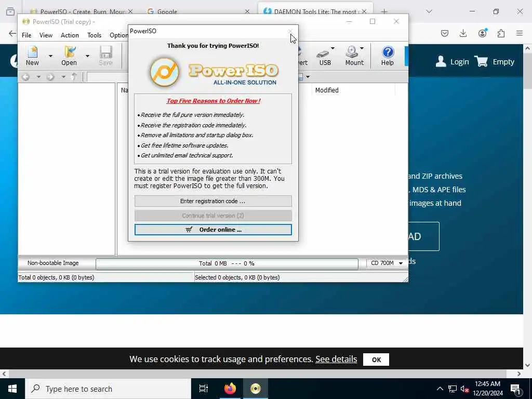This screenshot has height=399, width=532.
Task: Click the user profile icon beside Login
Action: (x=441, y=61)
